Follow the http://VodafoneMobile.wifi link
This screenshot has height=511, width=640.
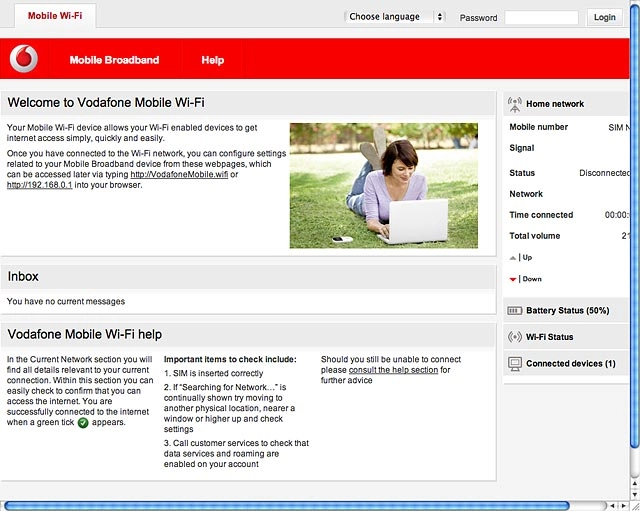click(179, 175)
